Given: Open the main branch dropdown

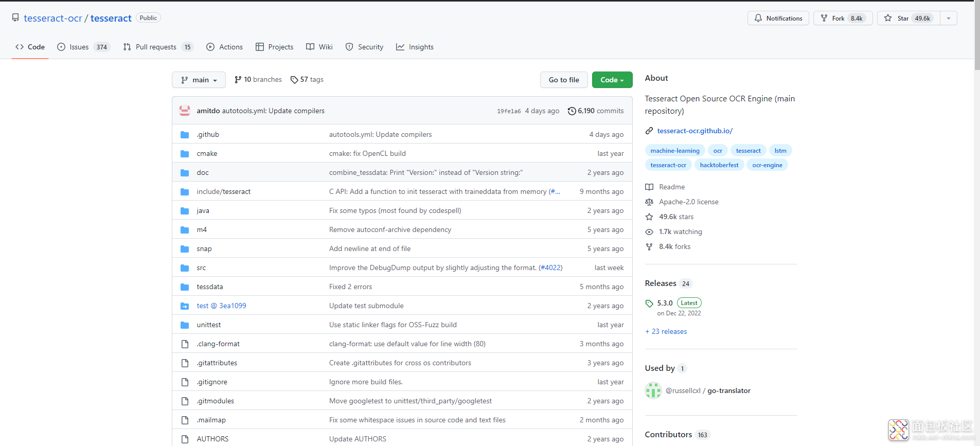Looking at the screenshot, I should [x=199, y=80].
